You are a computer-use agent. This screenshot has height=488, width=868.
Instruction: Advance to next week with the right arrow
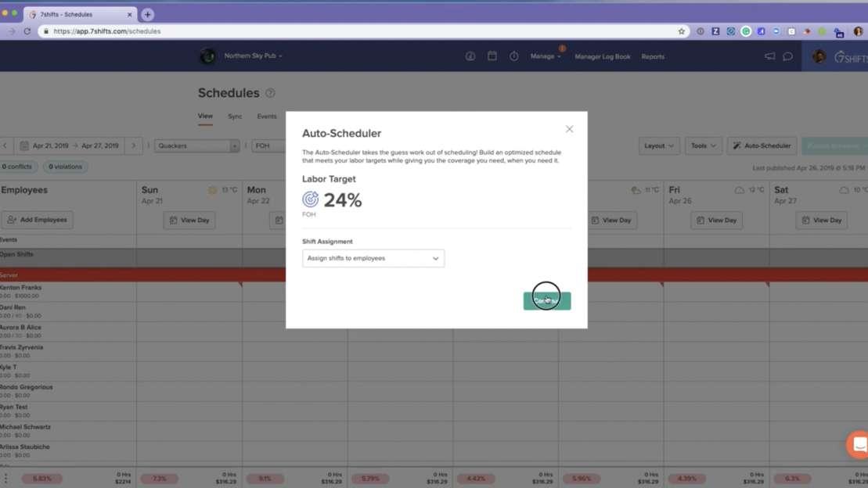(133, 145)
